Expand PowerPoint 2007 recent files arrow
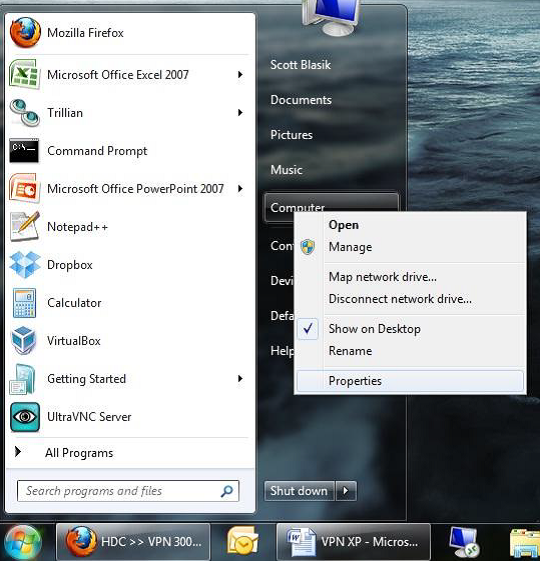The height and width of the screenshot is (561, 540). (240, 188)
